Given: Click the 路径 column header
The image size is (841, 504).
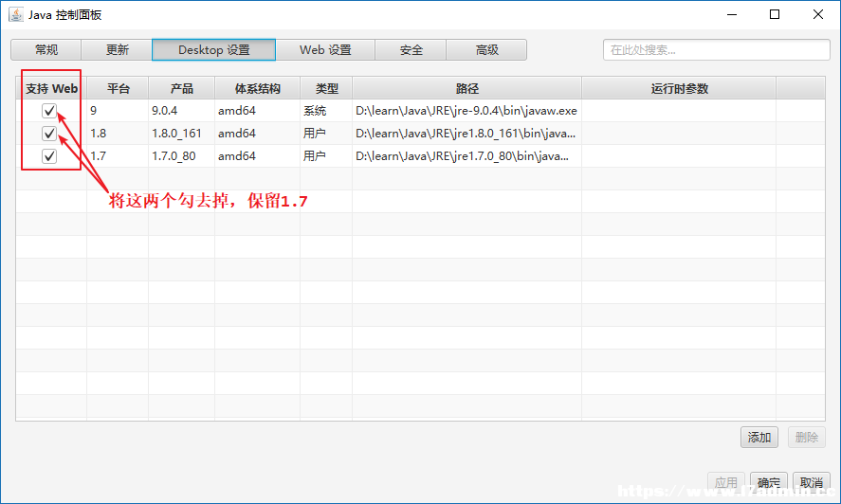Looking at the screenshot, I should pos(467,88).
